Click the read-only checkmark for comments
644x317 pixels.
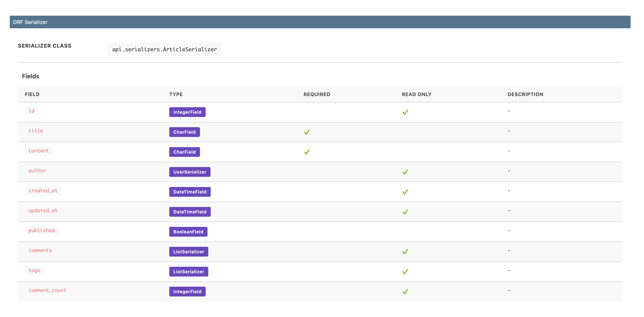405,252
